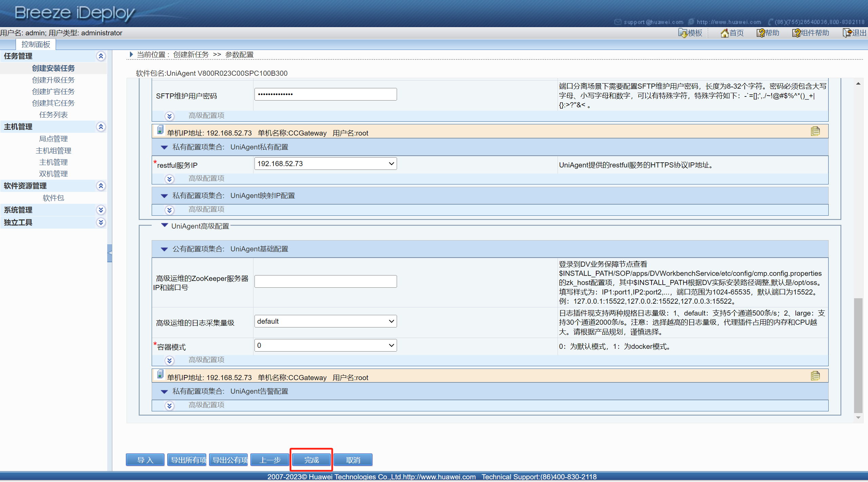Click the 取消 button
This screenshot has height=482, width=868.
pyautogui.click(x=353, y=460)
